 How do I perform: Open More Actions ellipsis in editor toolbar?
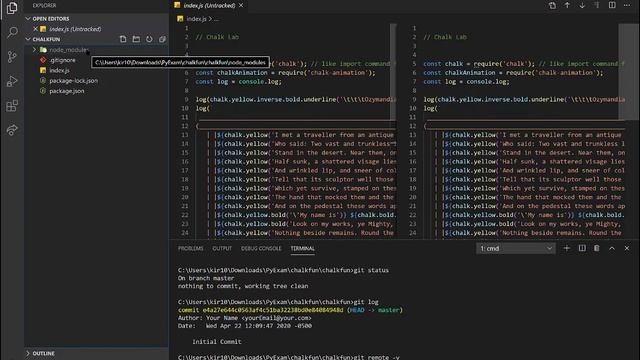pos(627,5)
